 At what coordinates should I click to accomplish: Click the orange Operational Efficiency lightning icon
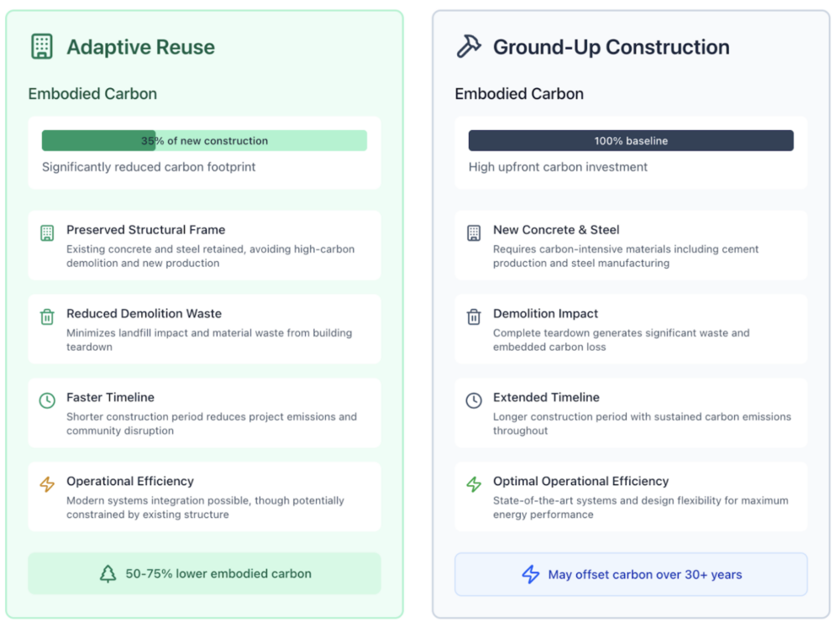[47, 484]
